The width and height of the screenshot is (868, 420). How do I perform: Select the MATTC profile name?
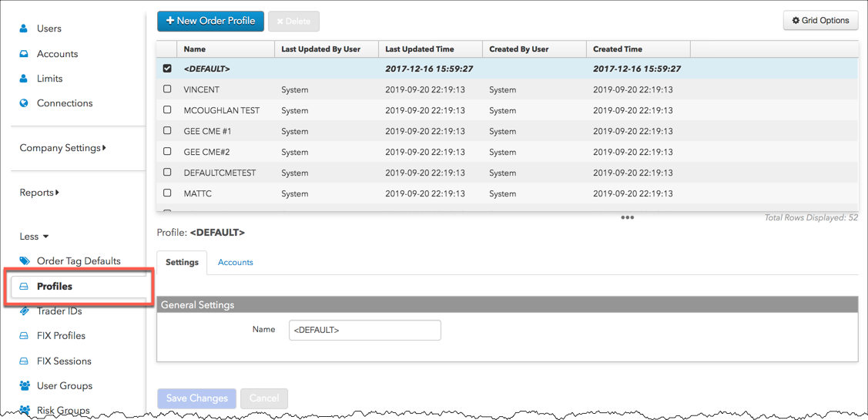(x=198, y=193)
